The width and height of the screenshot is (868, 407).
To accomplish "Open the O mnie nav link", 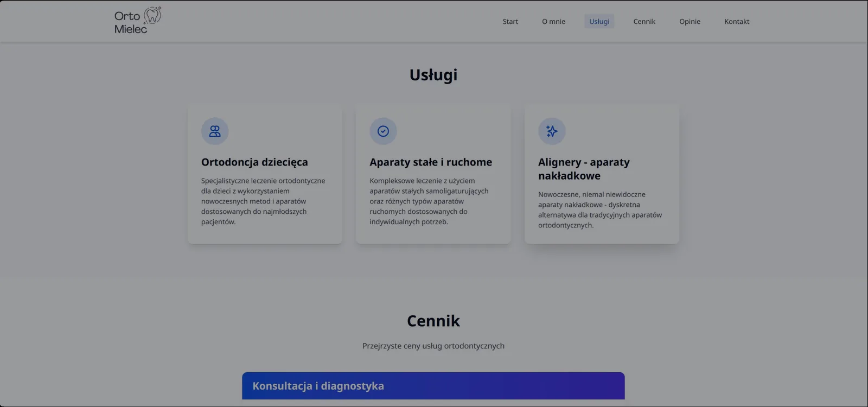I will tap(553, 22).
